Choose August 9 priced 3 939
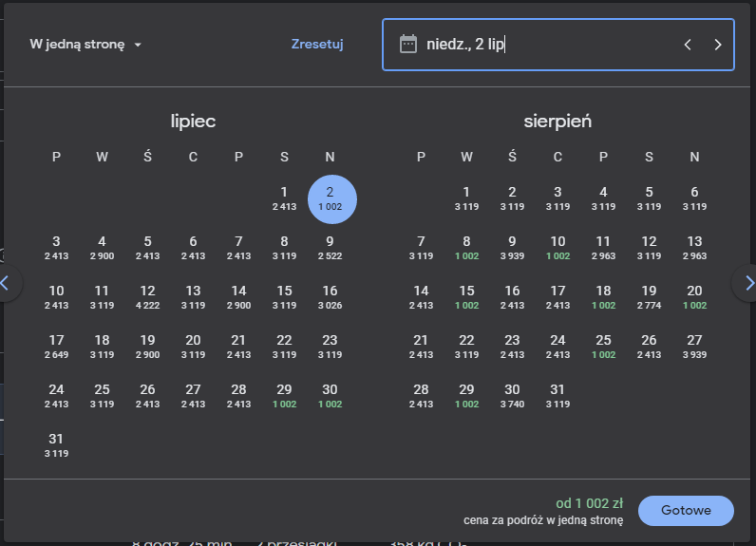Viewport: 756px width, 546px height. pos(512,248)
